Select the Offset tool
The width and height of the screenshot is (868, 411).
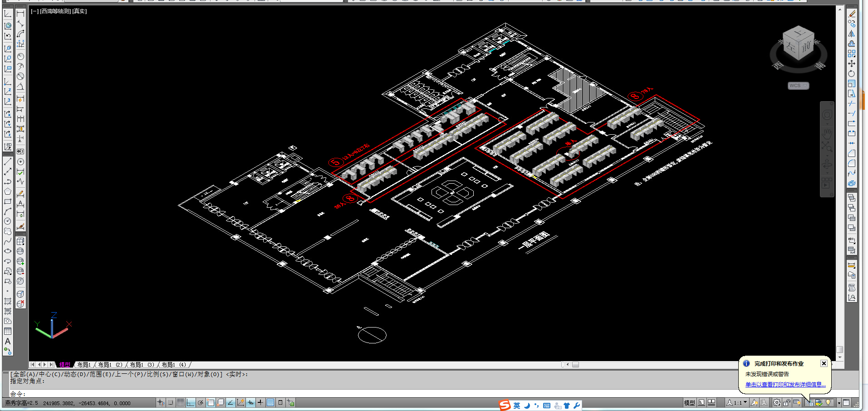852,44
